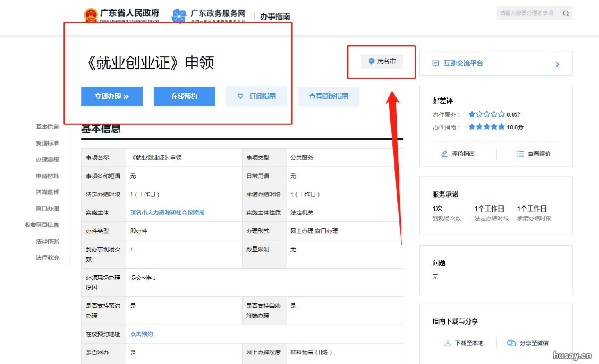Focus the top search input field

527,13
